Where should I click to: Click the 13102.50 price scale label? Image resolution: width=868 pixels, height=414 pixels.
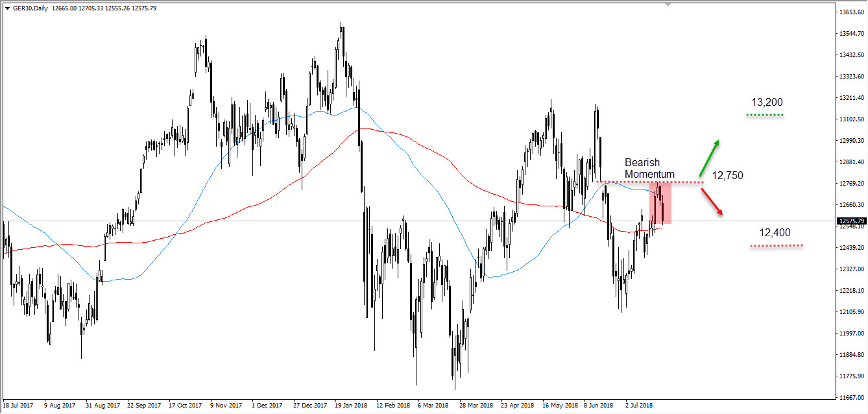pyautogui.click(x=852, y=119)
